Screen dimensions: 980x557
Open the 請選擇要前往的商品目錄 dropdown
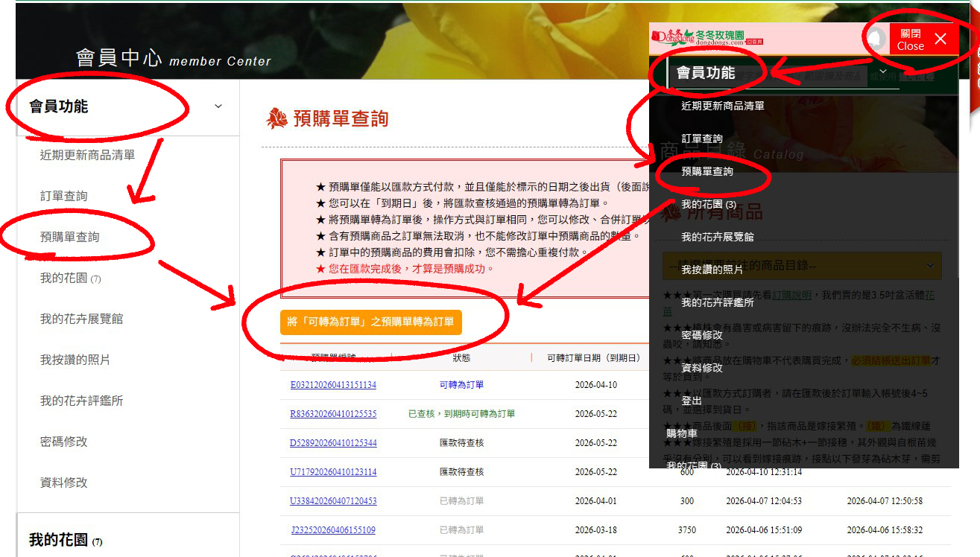coord(801,266)
